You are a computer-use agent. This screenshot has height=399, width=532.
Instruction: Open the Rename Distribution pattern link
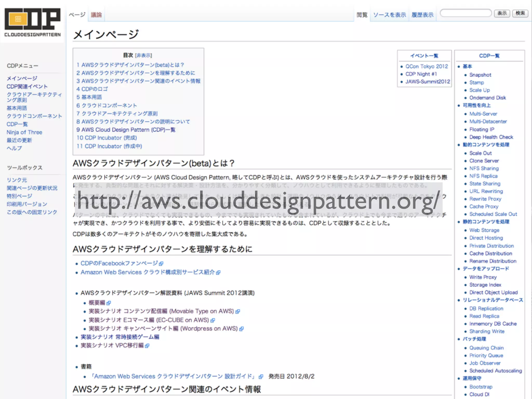pos(493,261)
